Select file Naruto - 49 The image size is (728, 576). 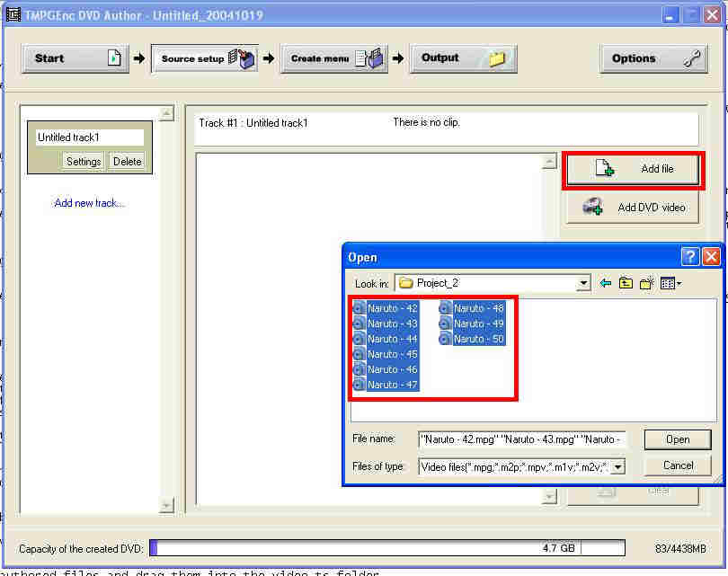coord(479,323)
